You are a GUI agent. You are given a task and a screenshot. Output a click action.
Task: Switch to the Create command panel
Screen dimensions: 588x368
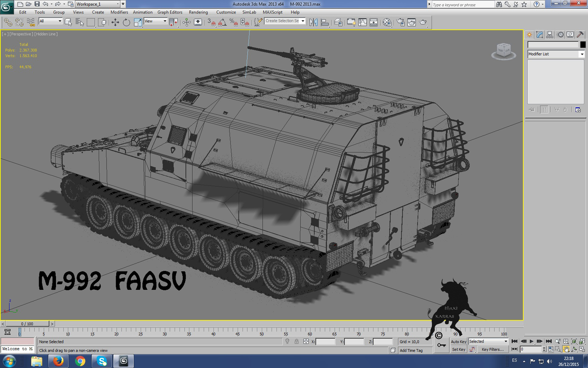(x=529, y=34)
